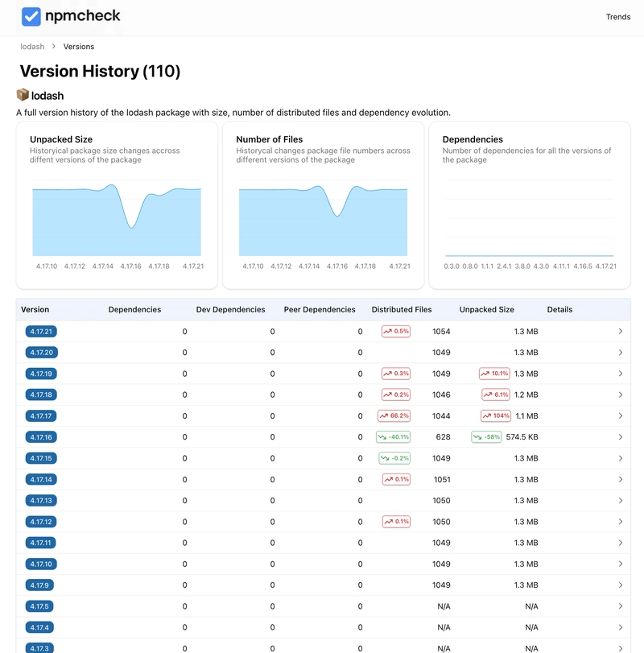Select the 4.17.11 version badge
Screen dimensions: 644x653
pyautogui.click(x=40, y=543)
